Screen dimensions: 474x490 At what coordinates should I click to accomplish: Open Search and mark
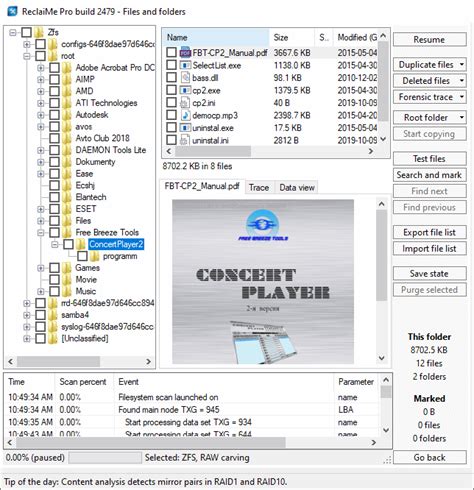[429, 175]
